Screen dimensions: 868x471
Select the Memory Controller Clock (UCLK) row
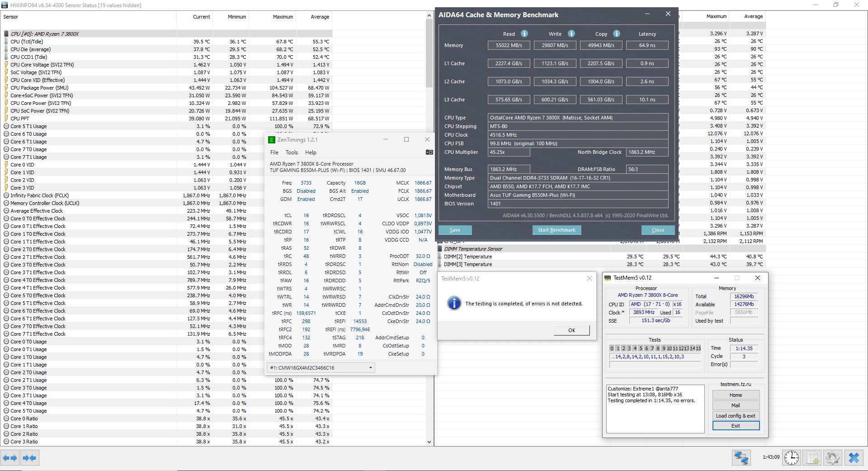click(x=166, y=203)
